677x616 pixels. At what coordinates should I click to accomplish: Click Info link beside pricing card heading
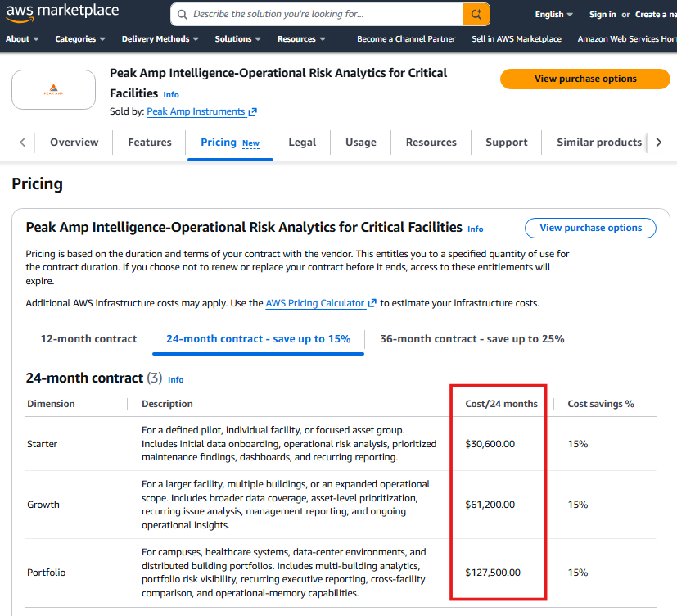point(475,229)
